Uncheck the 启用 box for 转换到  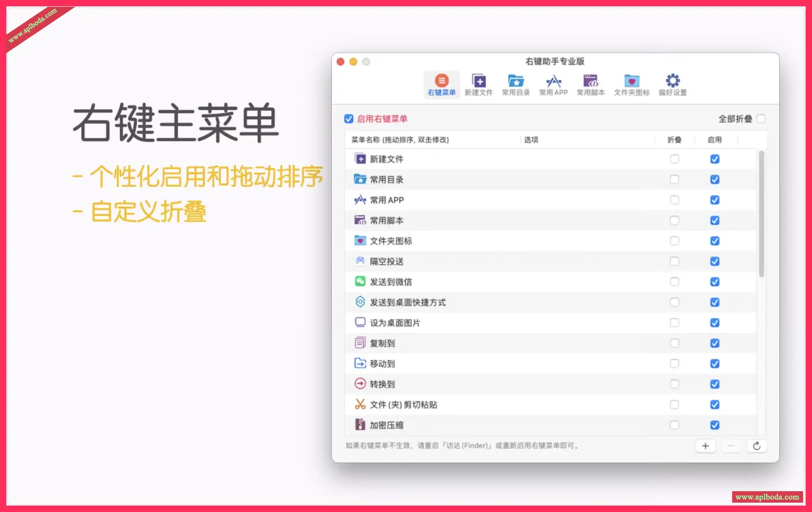click(715, 384)
